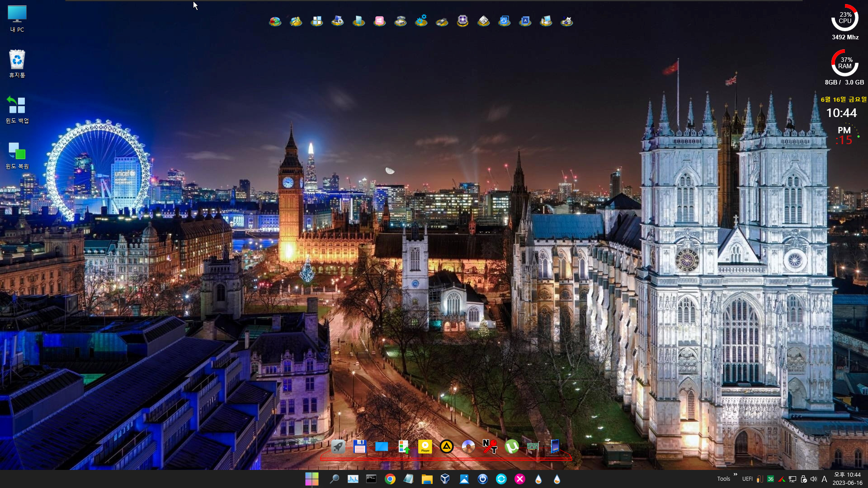Screen dimensions: 868x488
Task: Open the Windows Start button
Action: point(311,479)
